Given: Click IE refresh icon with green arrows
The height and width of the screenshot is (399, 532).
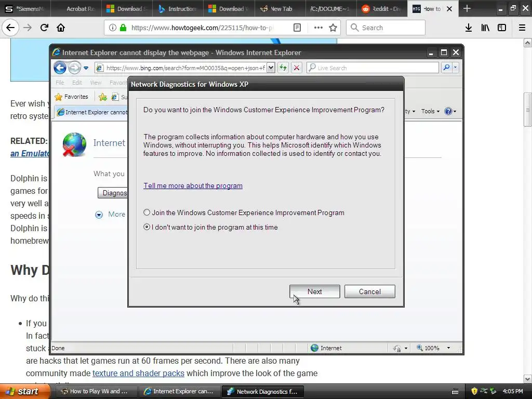Looking at the screenshot, I should pos(283,68).
